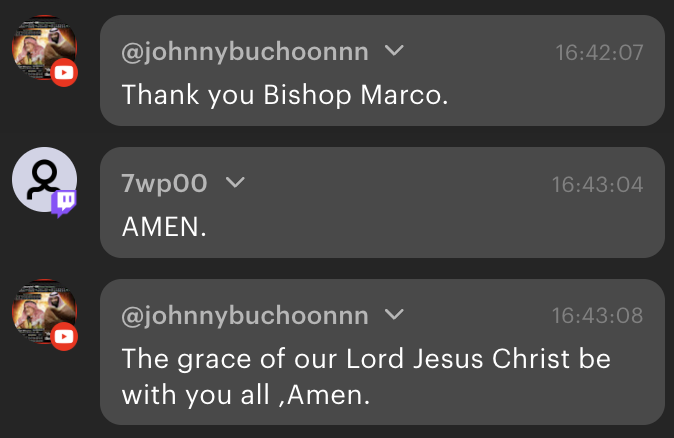Click the YouTube badge on the bottom avatar

pyautogui.click(x=64, y=337)
